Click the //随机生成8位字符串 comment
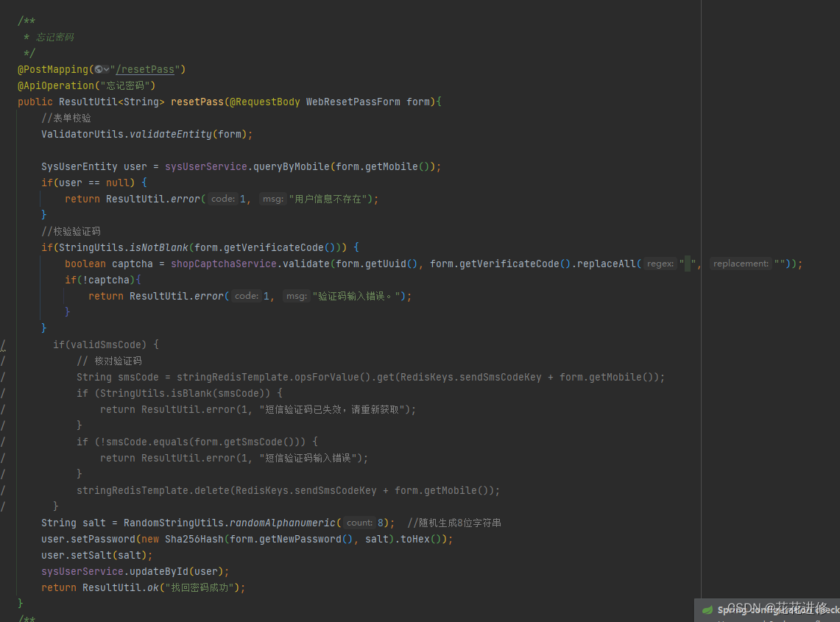Image resolution: width=840 pixels, height=622 pixels. [454, 523]
